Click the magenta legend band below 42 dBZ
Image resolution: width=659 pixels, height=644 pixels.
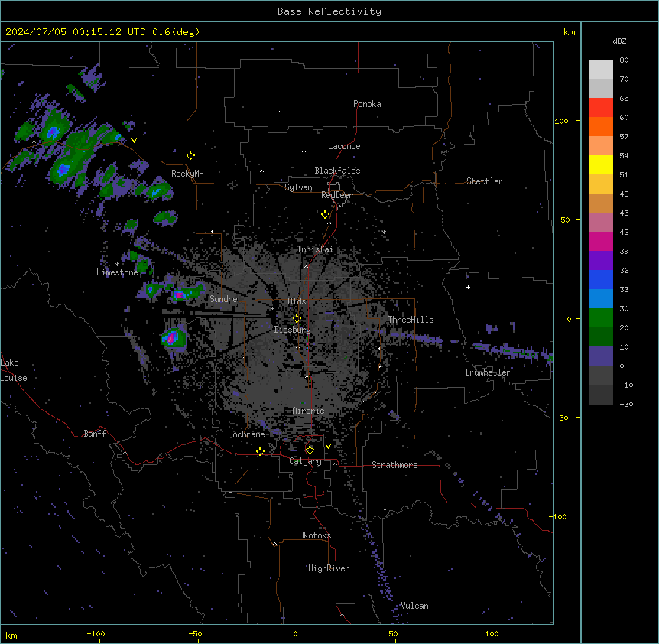tap(601, 241)
